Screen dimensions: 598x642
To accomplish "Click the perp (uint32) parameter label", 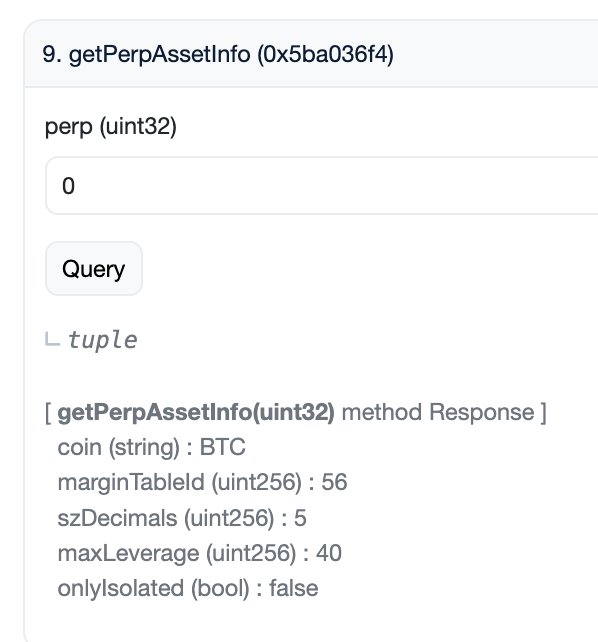I will (x=111, y=127).
